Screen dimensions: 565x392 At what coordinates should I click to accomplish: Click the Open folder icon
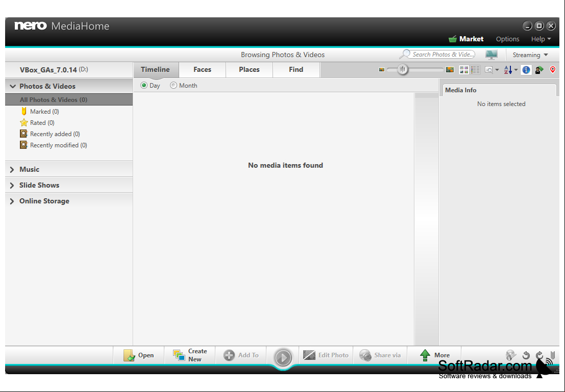[129, 355]
